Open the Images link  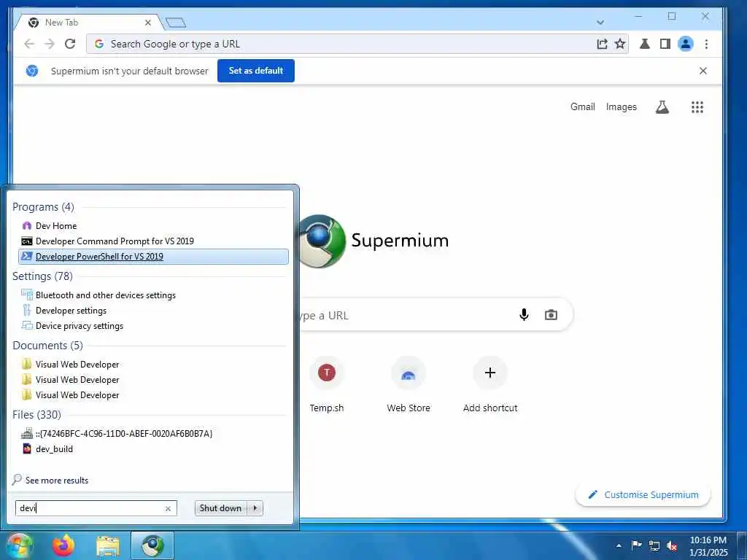pyautogui.click(x=622, y=106)
